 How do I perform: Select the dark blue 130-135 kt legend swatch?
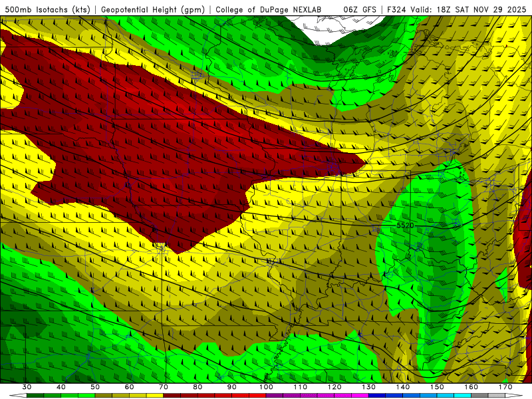[377, 396]
